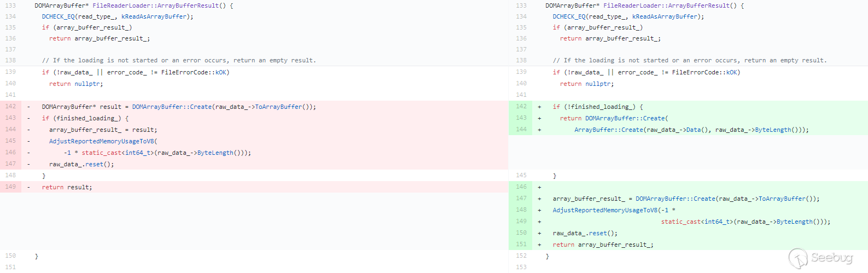Click line number 148 in the left pane
The image size is (868, 273).
10,175
